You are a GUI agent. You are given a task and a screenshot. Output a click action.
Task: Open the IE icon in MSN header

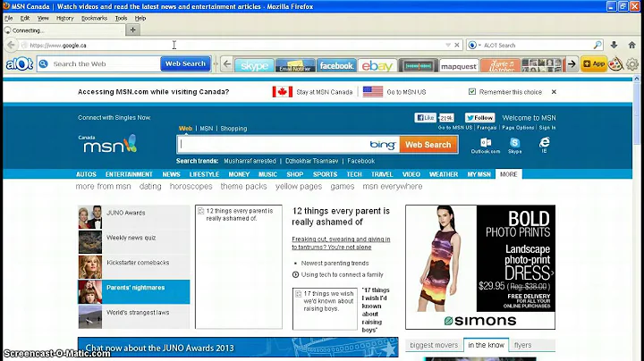(544, 145)
